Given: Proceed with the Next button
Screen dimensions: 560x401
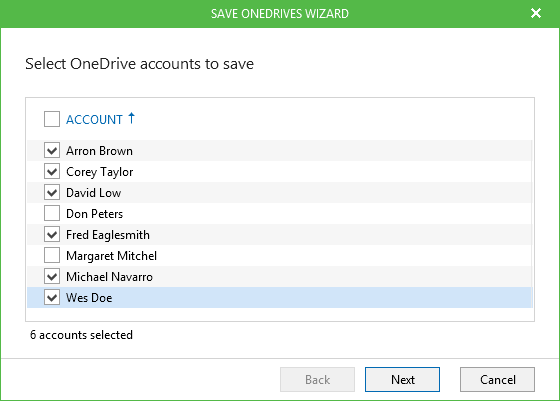Looking at the screenshot, I should pos(402,379).
